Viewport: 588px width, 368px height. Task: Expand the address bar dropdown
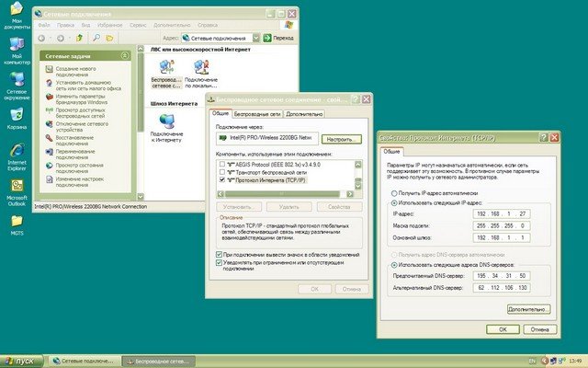[255, 38]
